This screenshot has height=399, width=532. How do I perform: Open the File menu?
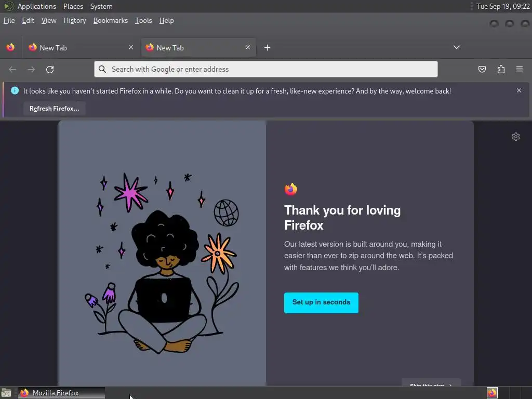pyautogui.click(x=9, y=21)
